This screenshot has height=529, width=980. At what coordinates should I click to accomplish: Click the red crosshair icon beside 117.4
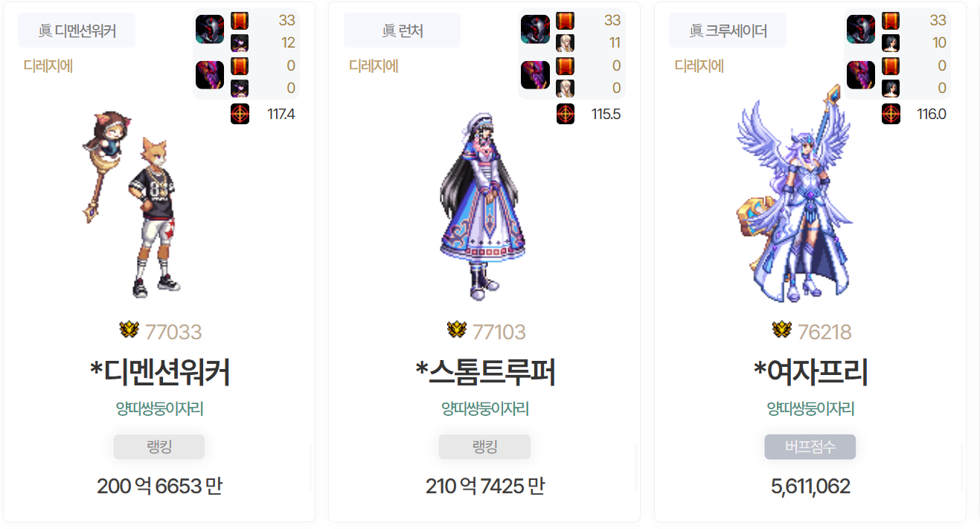[x=240, y=115]
